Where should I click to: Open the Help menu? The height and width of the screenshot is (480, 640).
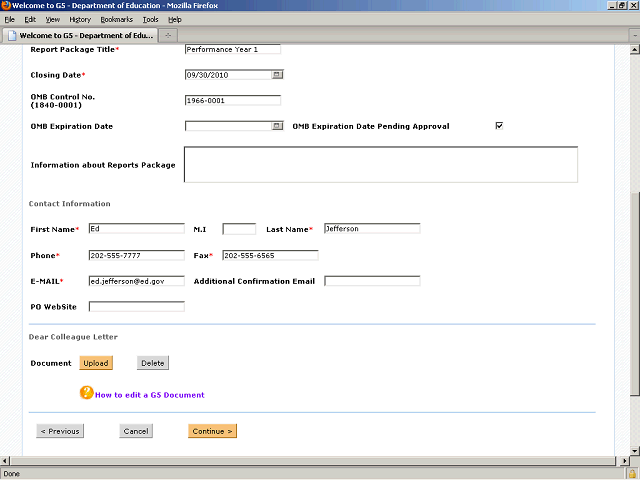(x=175, y=20)
